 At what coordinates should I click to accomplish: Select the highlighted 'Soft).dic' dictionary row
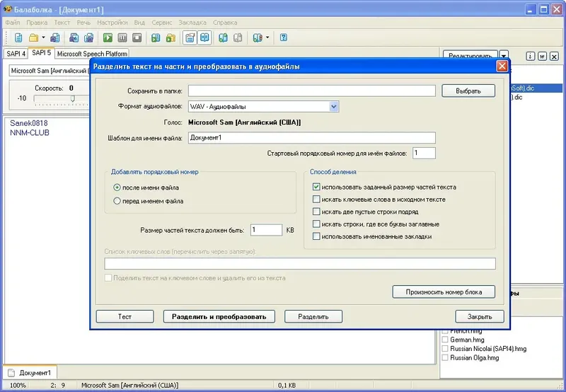pyautogui.click(x=536, y=88)
